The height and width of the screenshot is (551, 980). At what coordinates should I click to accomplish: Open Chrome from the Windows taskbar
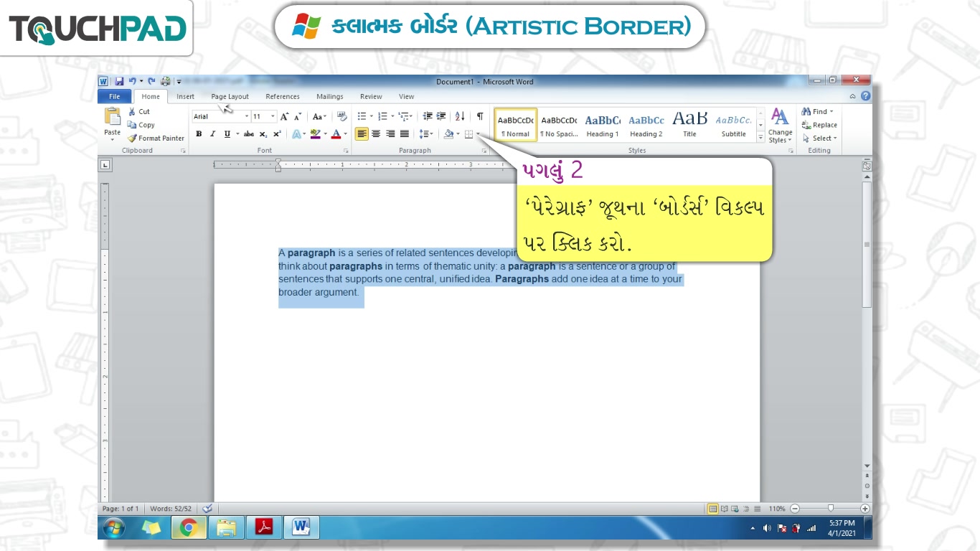tap(189, 528)
